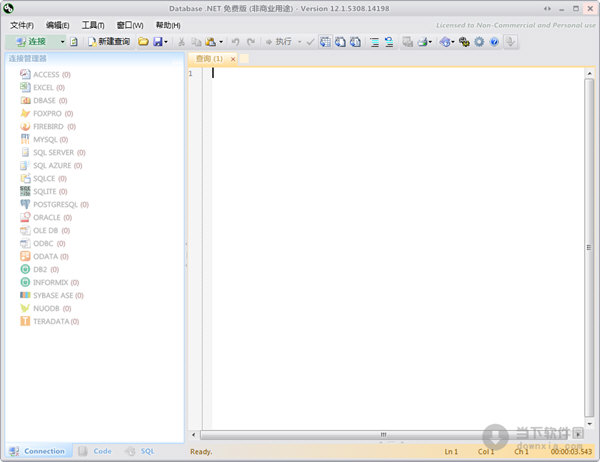Open the paste options dropdown arrow

(221, 42)
